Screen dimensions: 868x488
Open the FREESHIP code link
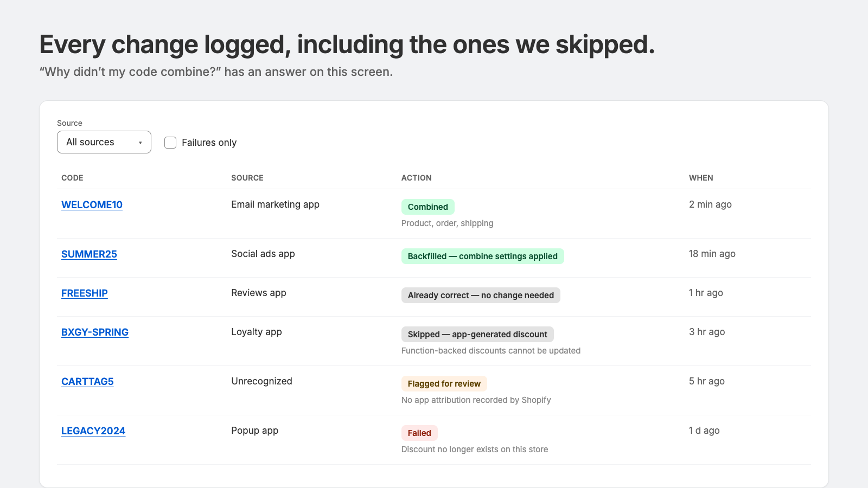[x=85, y=293]
